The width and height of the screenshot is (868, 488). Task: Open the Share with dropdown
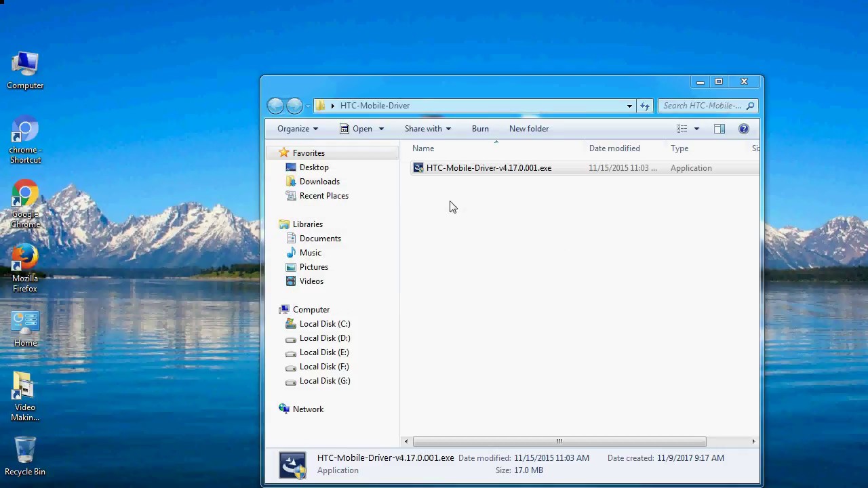pyautogui.click(x=428, y=129)
